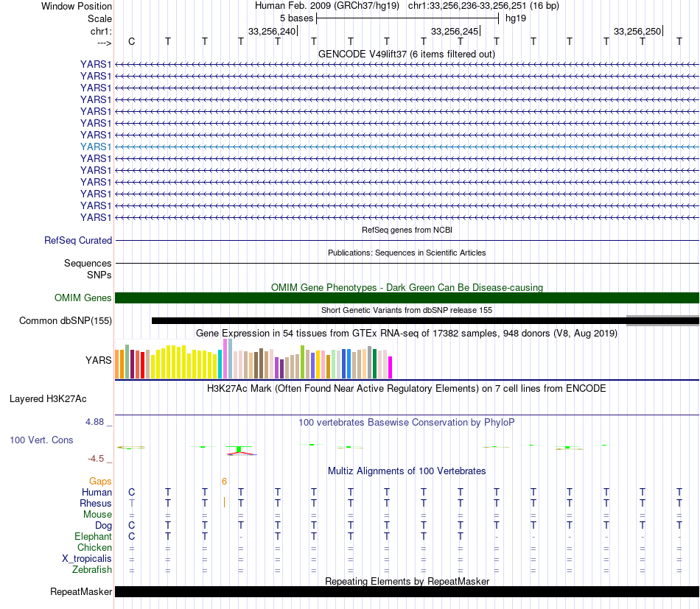Click the orange gap count 6
The height and width of the screenshot is (609, 700).
tap(224, 481)
